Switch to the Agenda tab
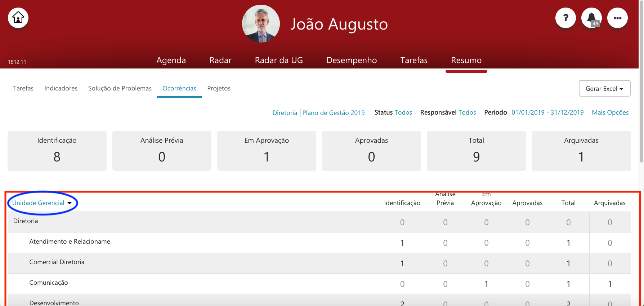 tap(171, 60)
